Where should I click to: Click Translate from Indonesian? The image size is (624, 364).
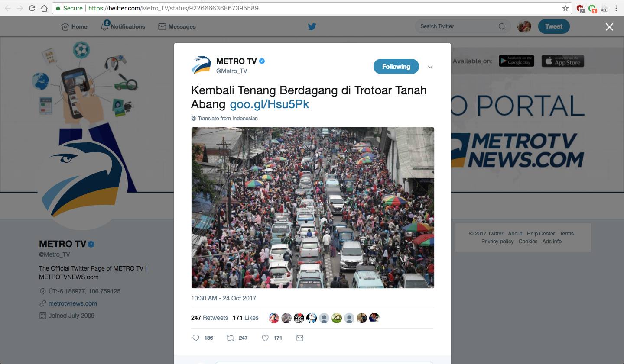coord(227,119)
